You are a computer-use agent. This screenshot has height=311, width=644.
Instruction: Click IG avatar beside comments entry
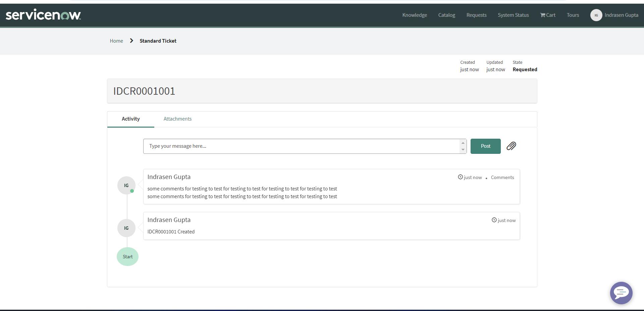(126, 185)
